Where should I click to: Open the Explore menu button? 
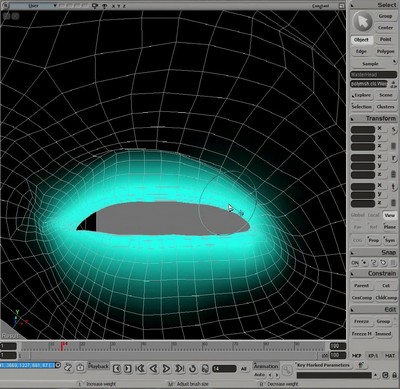[361, 95]
